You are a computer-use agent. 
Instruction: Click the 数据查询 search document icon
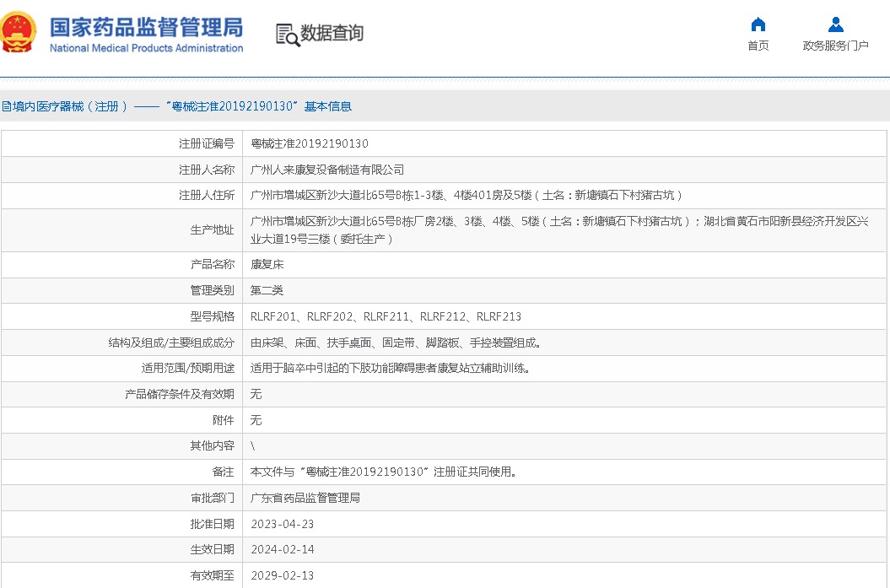[x=288, y=35]
